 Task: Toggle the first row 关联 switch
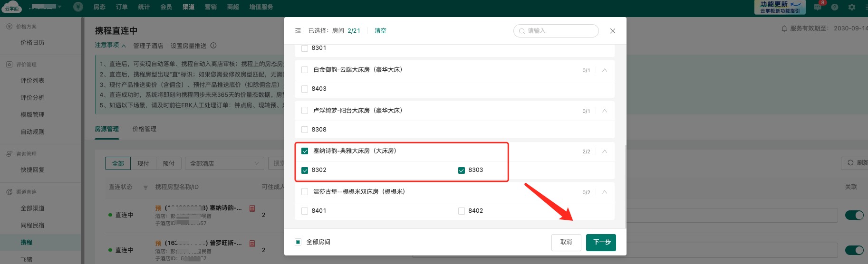tap(854, 215)
